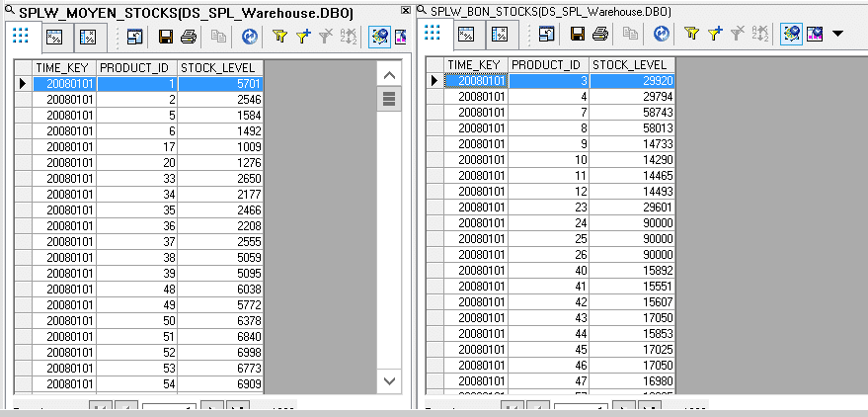Toggle the highlighted globe view button in SPLW_BON_STOCKS

791,34
